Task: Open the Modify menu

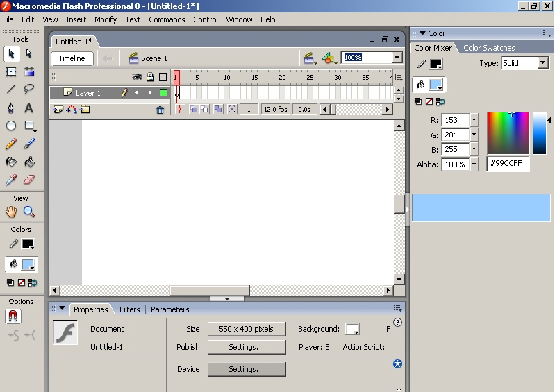Action: point(106,19)
